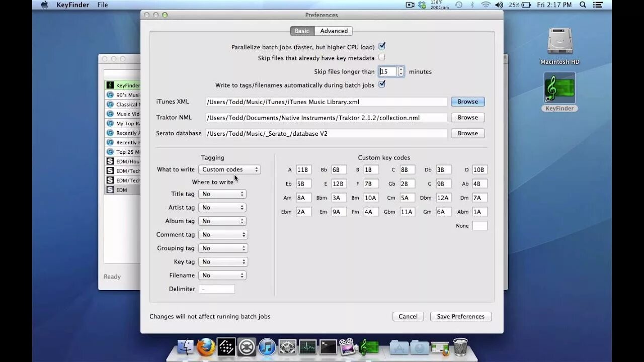
Task: Click the key code field for D
Action: 479,170
